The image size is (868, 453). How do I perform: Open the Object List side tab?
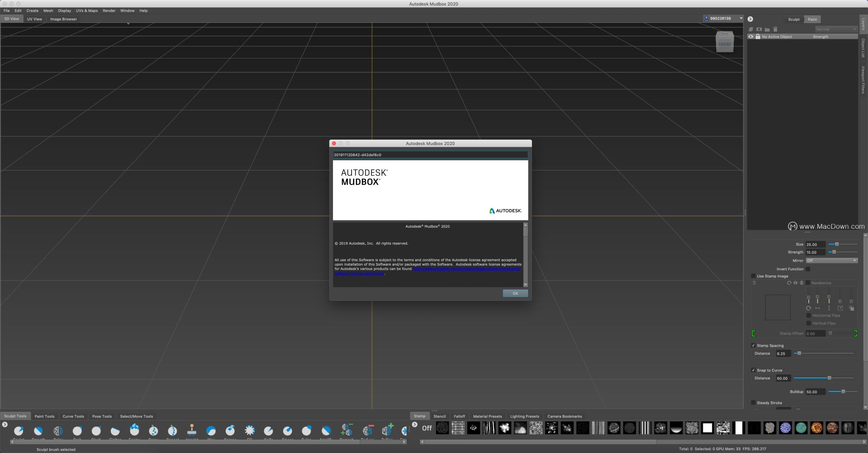863,48
